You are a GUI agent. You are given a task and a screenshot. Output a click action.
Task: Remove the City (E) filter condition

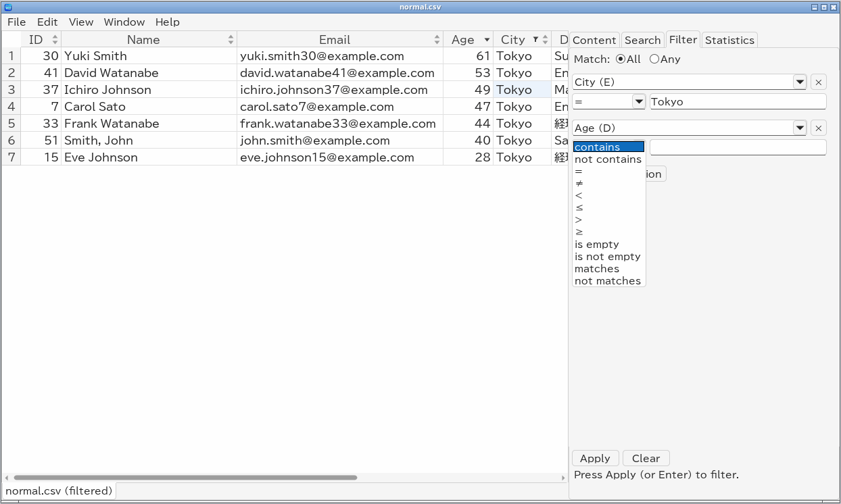point(818,82)
